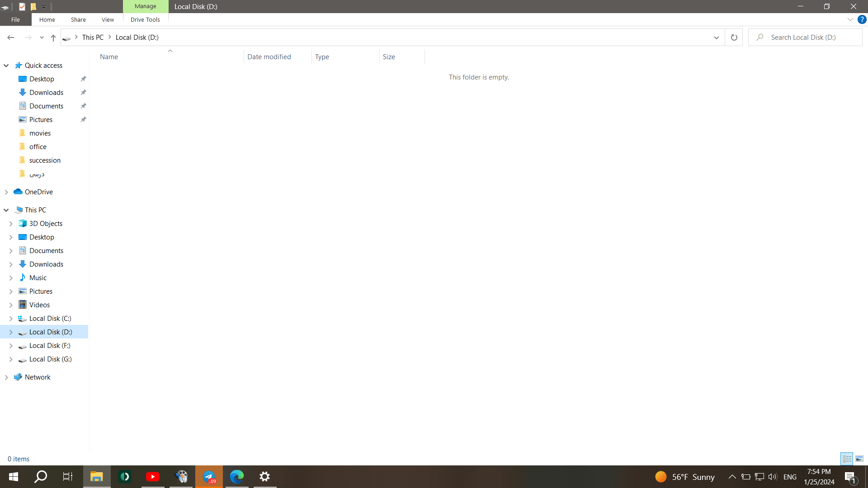Sort files by Date modified column
Viewport: 868px width, 488px height.
click(x=269, y=57)
